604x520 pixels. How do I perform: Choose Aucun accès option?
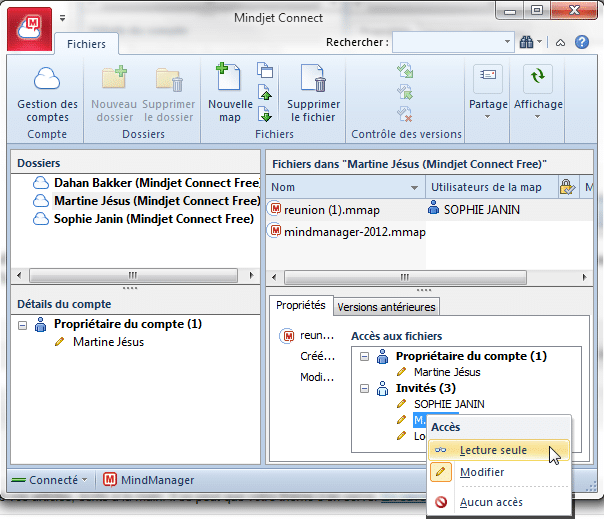tap(499, 502)
